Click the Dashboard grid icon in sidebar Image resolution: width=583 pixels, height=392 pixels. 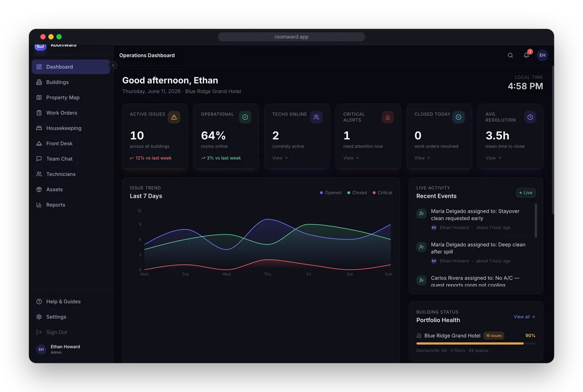point(39,67)
